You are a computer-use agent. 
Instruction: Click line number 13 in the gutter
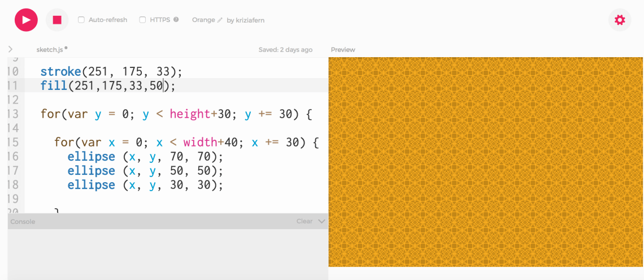(12, 114)
